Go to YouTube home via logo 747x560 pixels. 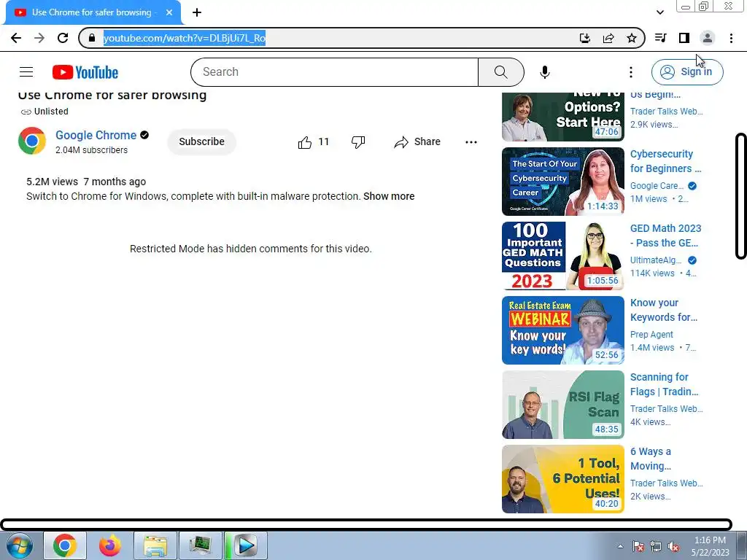[x=85, y=72]
